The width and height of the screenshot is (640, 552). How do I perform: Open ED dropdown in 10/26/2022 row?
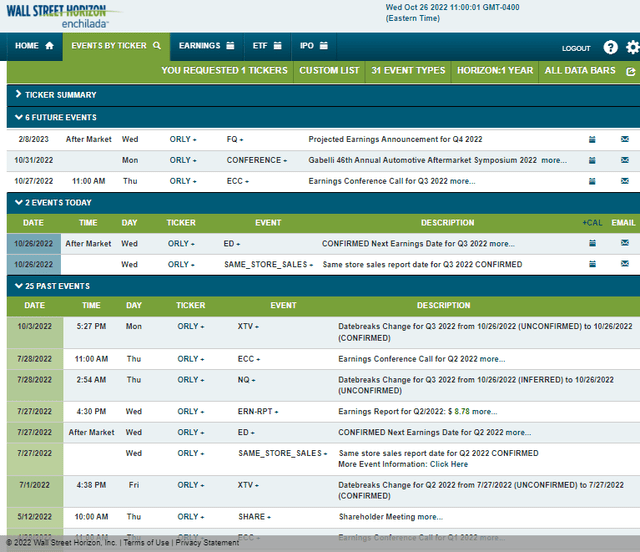(231, 243)
